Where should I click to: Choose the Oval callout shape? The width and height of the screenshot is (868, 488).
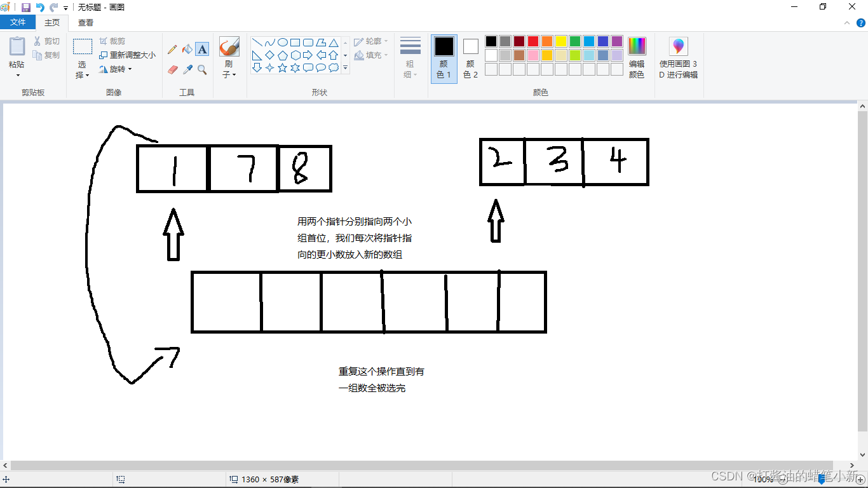pyautogui.click(x=320, y=67)
